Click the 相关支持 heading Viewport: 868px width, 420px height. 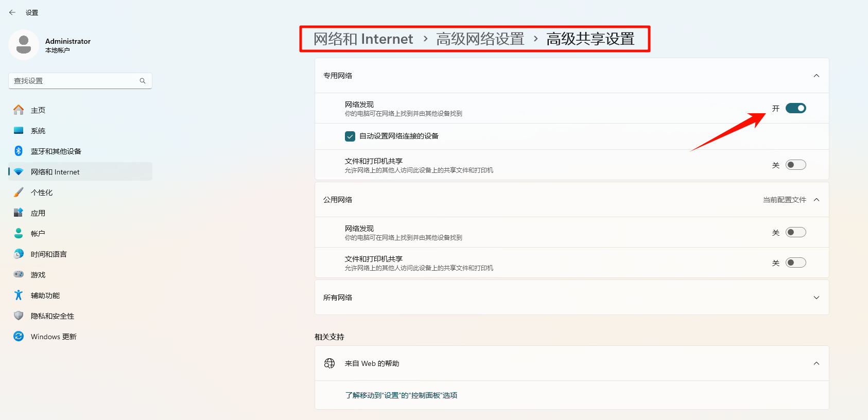329,337
